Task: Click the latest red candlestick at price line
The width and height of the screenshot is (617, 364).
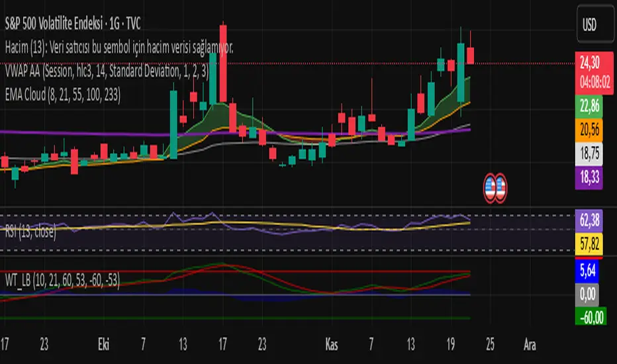Action: pos(470,56)
